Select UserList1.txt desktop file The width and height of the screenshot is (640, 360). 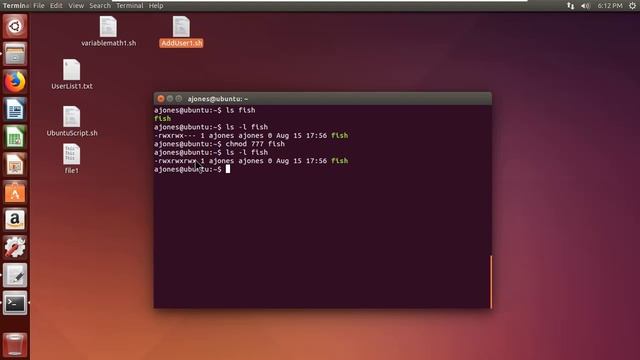tap(72, 75)
